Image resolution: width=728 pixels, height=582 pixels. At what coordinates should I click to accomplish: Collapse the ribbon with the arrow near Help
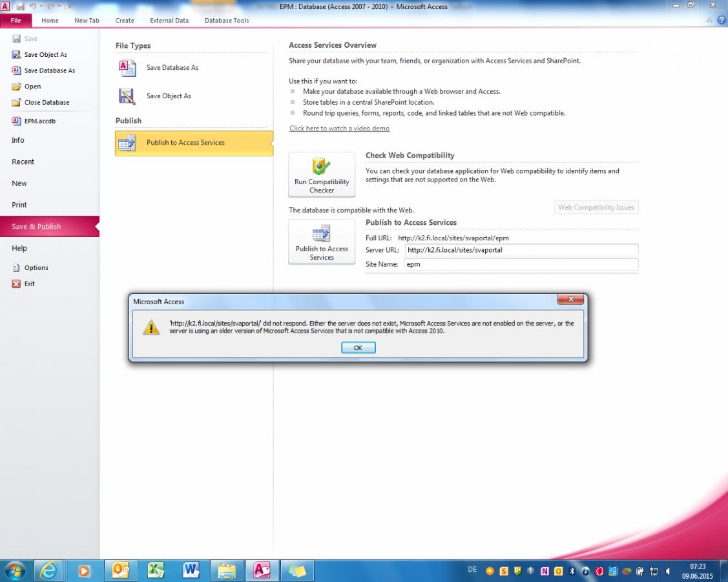[709, 20]
